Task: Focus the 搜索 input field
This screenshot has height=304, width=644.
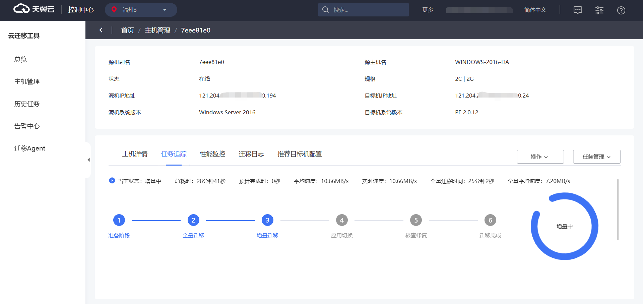Action: [x=364, y=10]
